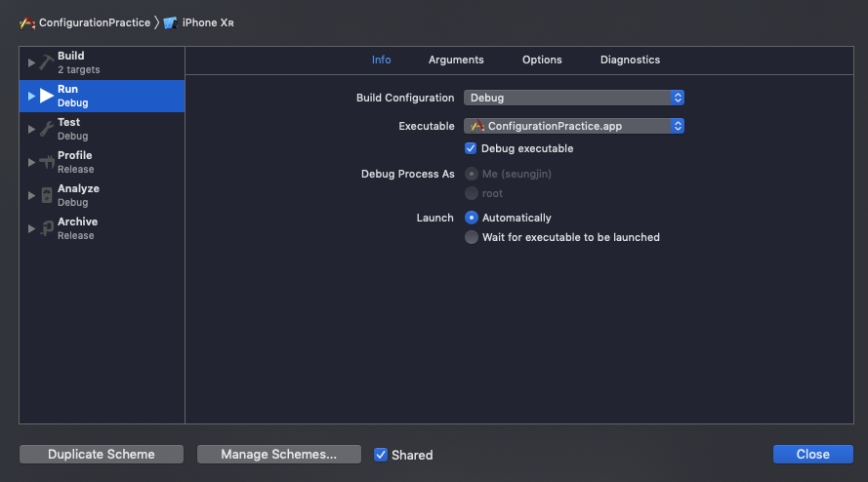Click the Manage Schemes... button
The image size is (868, 482).
coord(279,455)
